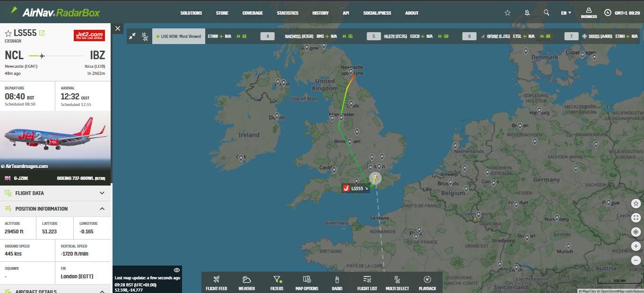The height and width of the screenshot is (293, 644).
Task: Open the Weather layer options
Action: [x=246, y=283]
